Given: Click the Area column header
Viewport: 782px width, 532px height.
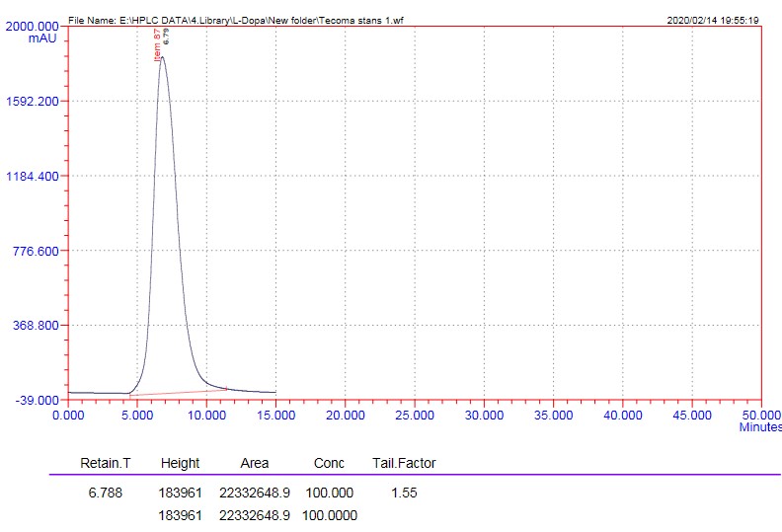Looking at the screenshot, I should click(x=255, y=463).
